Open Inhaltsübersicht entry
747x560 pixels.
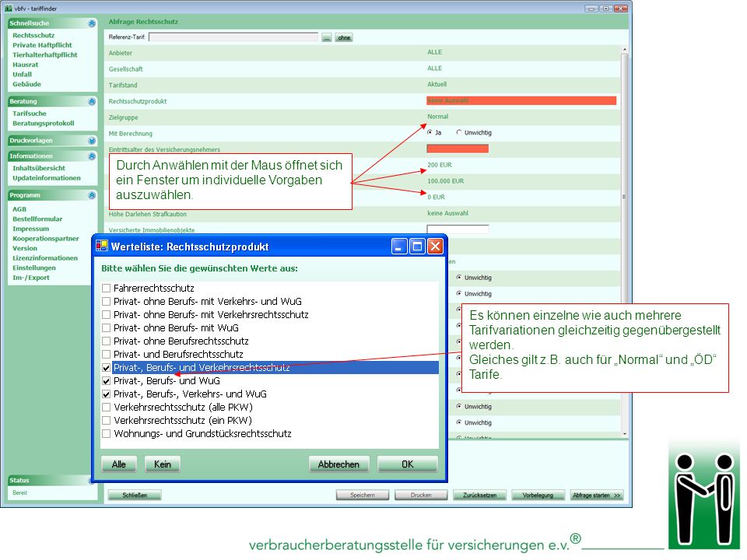tap(39, 168)
